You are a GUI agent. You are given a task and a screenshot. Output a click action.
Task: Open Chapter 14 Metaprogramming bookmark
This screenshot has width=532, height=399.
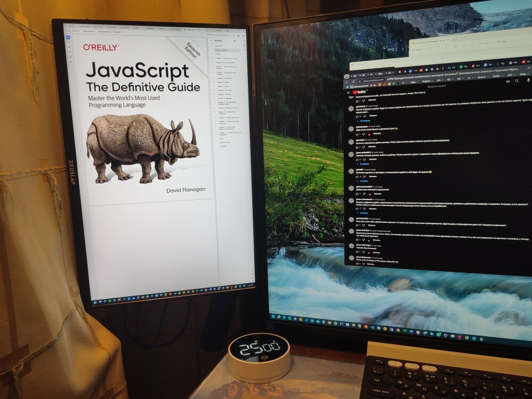coord(229,118)
